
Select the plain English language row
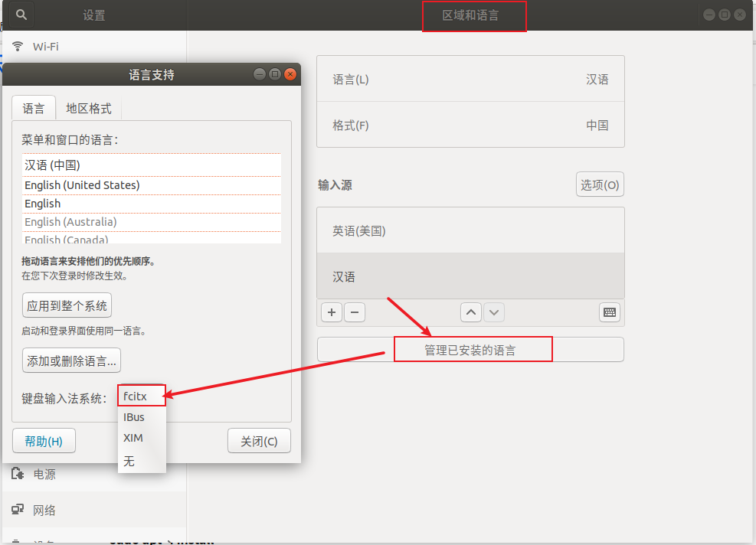(152, 204)
